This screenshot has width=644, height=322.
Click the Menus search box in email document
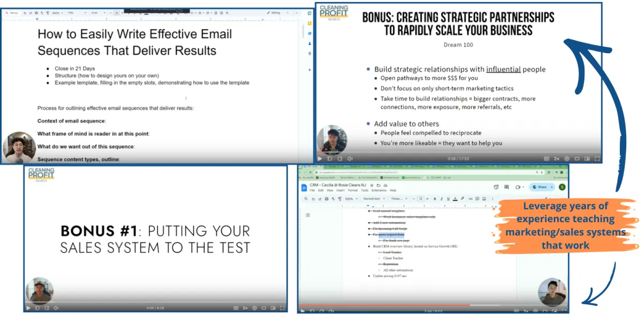click(x=13, y=13)
